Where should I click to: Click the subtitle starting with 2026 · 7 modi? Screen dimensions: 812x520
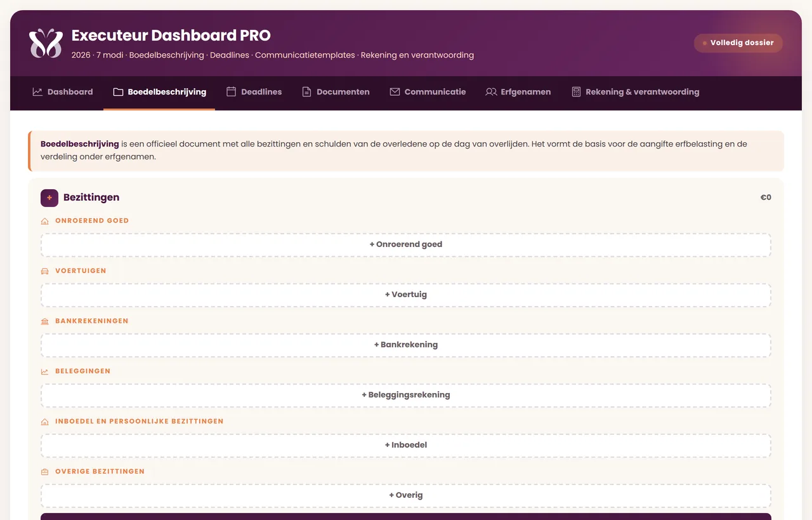[273, 55]
